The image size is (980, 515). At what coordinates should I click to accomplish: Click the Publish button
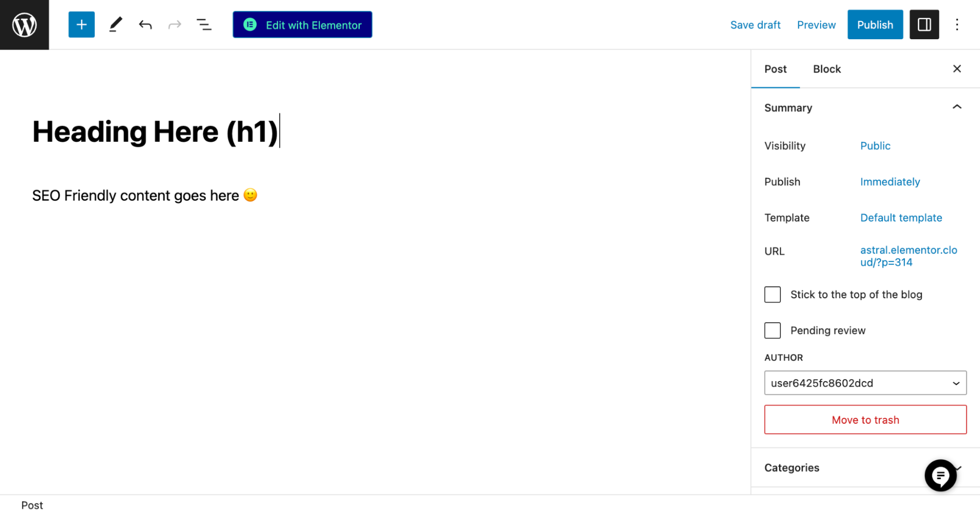[x=875, y=25]
